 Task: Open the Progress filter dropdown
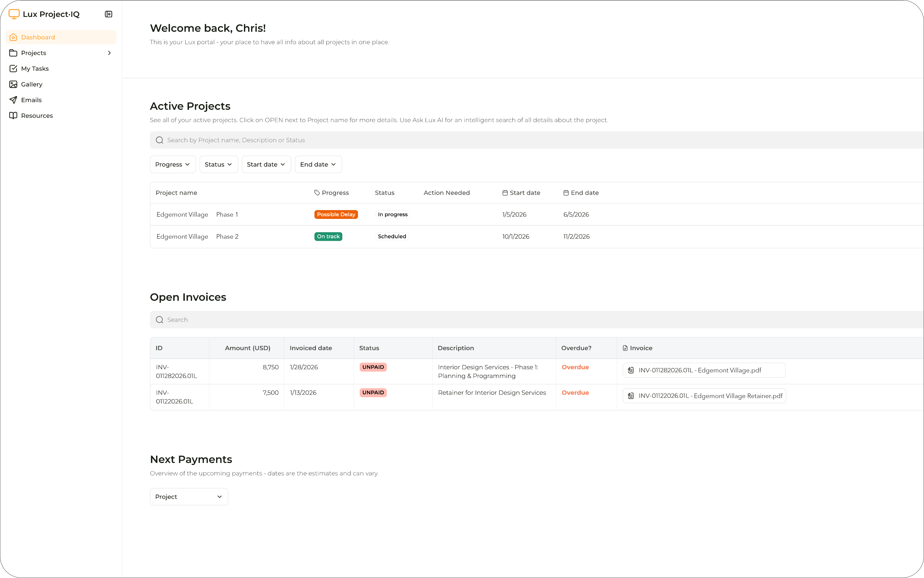pos(173,164)
